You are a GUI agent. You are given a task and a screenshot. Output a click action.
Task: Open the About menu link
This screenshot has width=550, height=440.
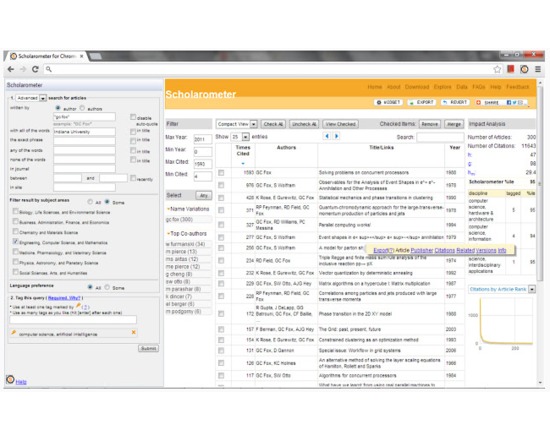click(394, 87)
